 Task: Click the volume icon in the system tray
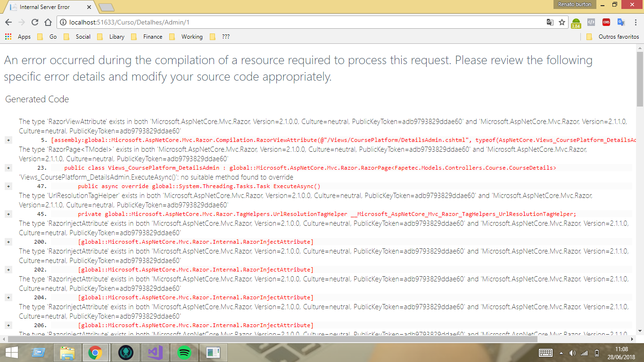tap(573, 352)
